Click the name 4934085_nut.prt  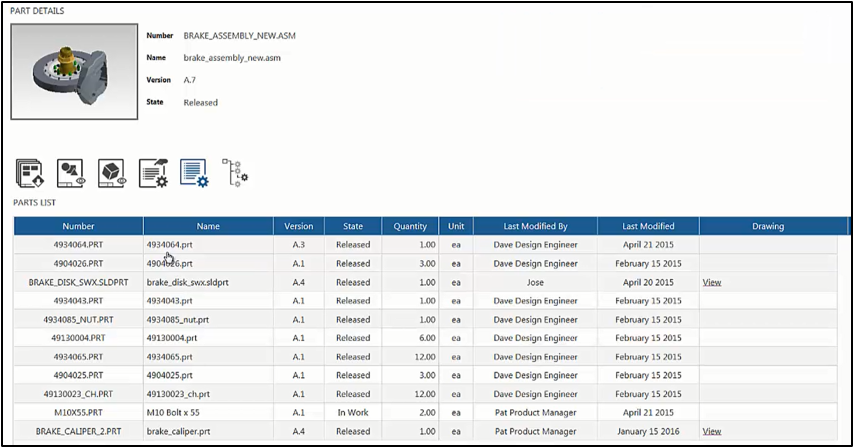[178, 320]
